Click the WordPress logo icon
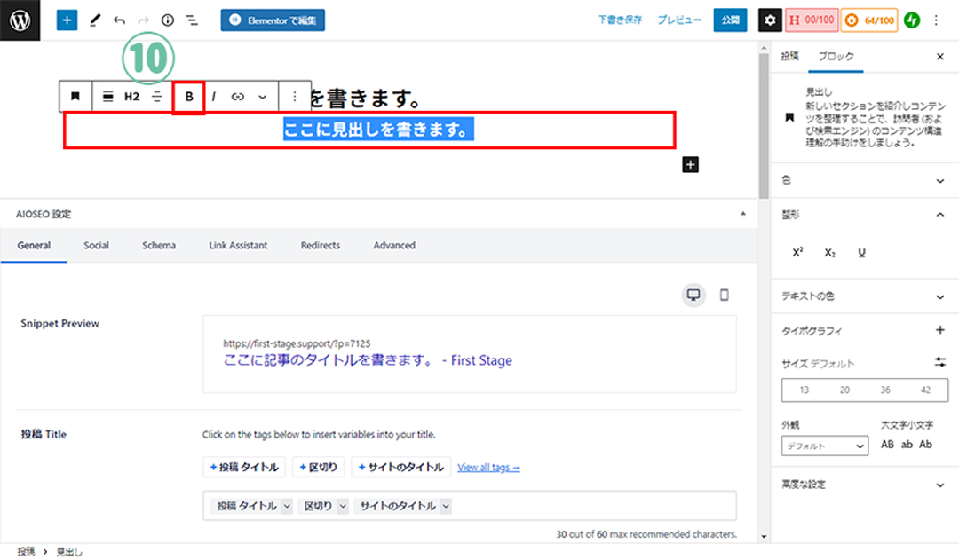 20,20
